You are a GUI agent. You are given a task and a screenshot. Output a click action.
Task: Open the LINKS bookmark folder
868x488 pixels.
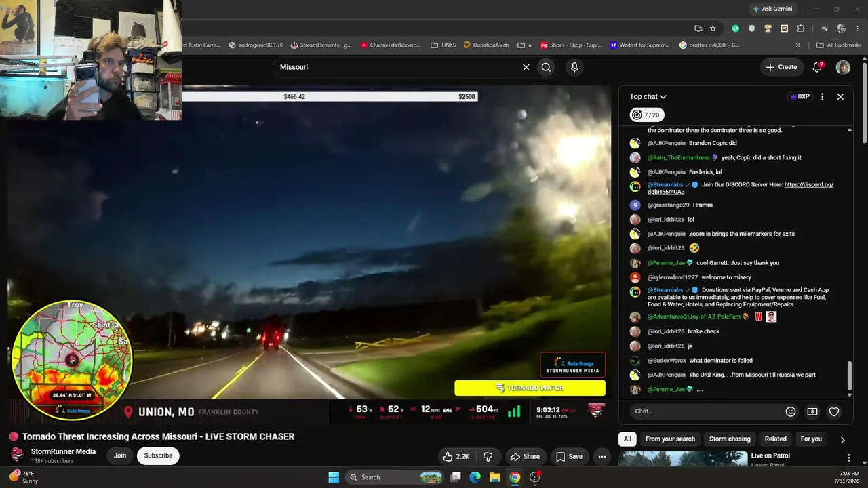coord(443,45)
